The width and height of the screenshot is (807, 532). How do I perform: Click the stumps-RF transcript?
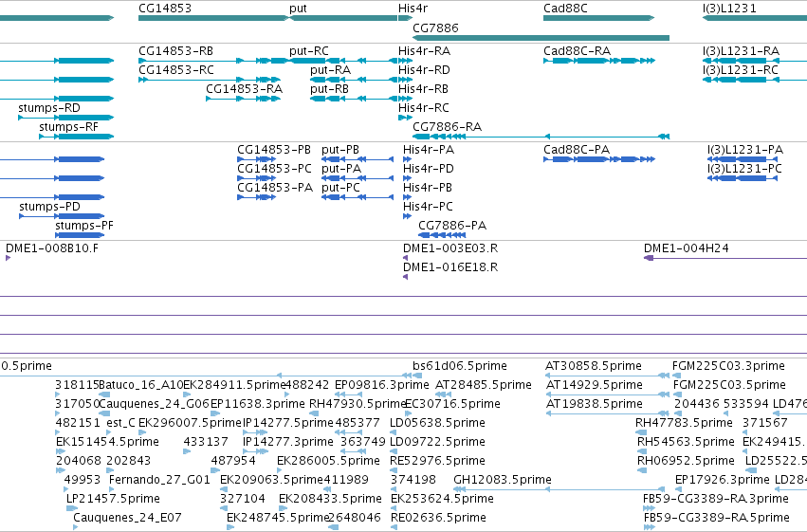[x=76, y=137]
